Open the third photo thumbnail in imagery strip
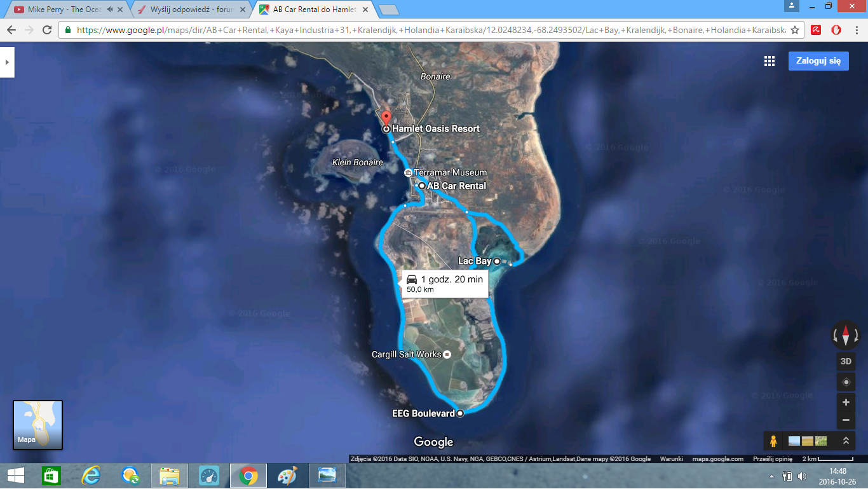868x489 pixels. [821, 440]
